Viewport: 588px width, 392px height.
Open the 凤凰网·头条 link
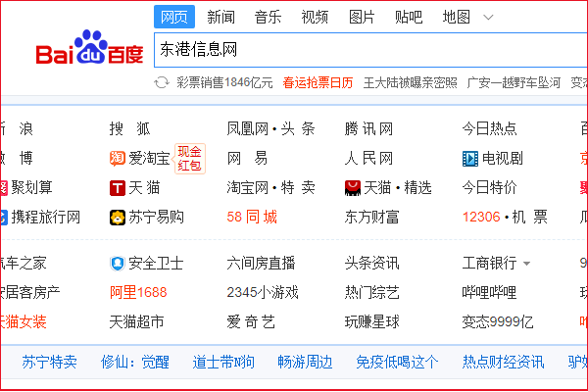click(270, 129)
